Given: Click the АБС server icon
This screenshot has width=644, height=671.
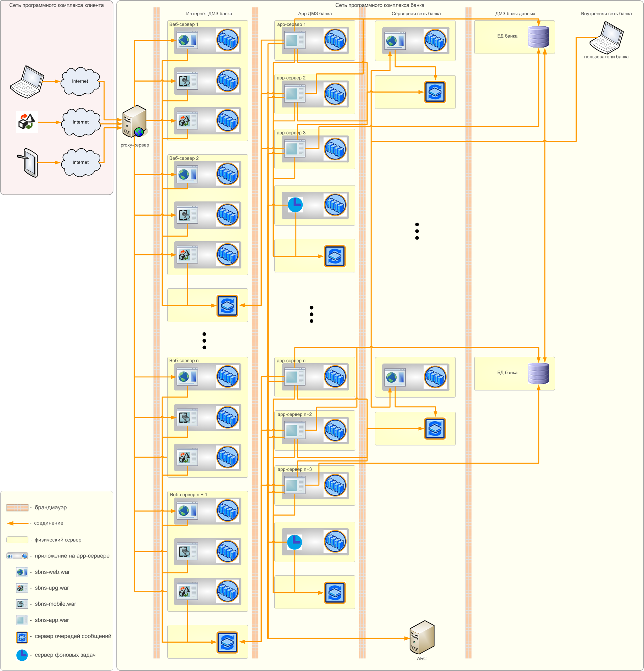Looking at the screenshot, I should 422,637.
